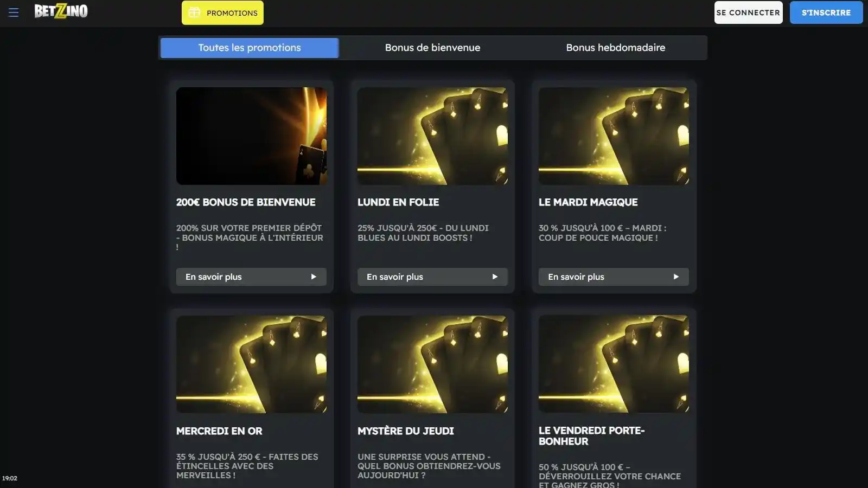
Task: Click arrow icon on 200€ Bonus de Bienvenue
Action: click(314, 277)
